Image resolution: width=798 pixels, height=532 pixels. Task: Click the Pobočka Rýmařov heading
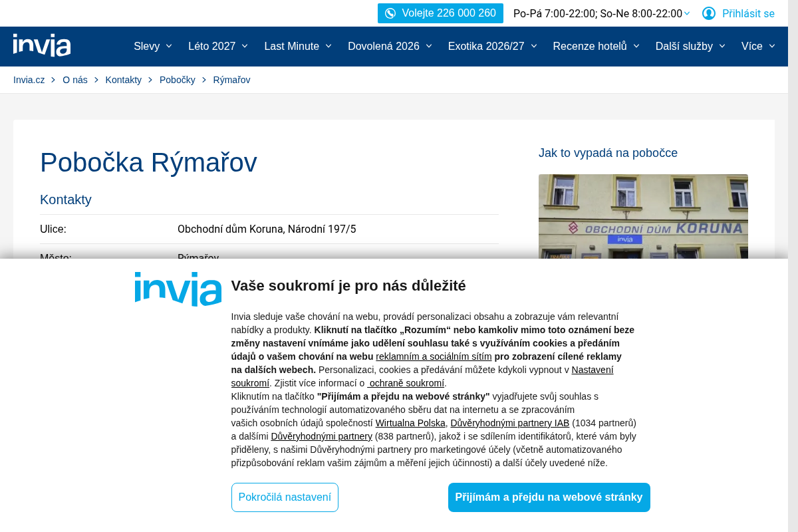click(148, 163)
